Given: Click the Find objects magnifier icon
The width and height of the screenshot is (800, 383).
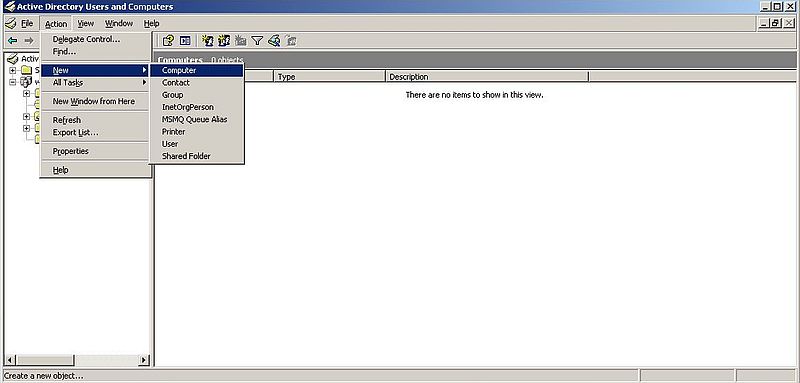Looking at the screenshot, I should 274,40.
